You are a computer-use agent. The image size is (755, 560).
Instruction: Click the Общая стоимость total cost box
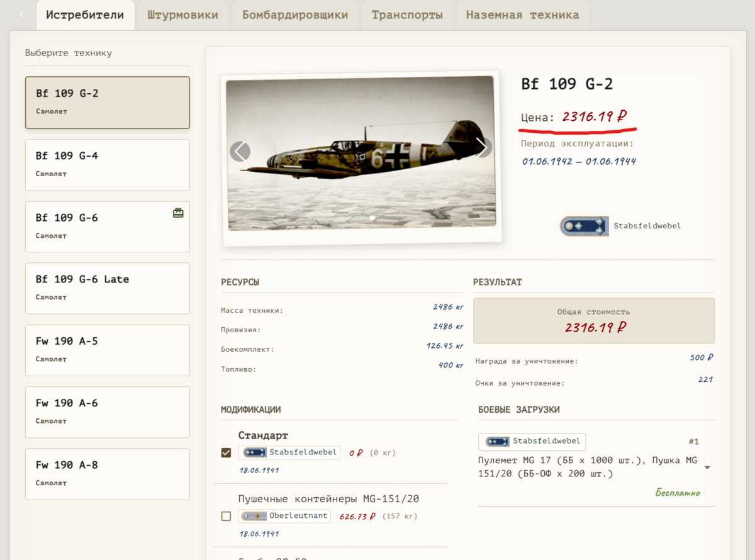[x=594, y=320]
